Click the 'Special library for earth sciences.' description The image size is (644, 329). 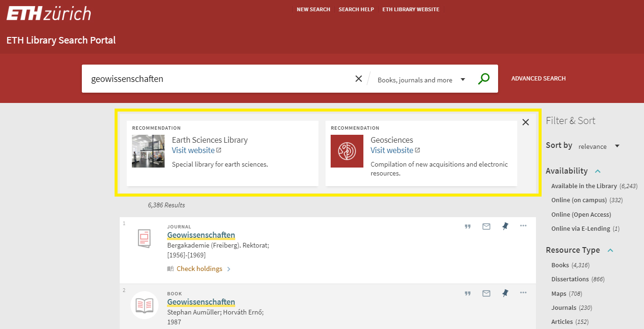[220, 164]
